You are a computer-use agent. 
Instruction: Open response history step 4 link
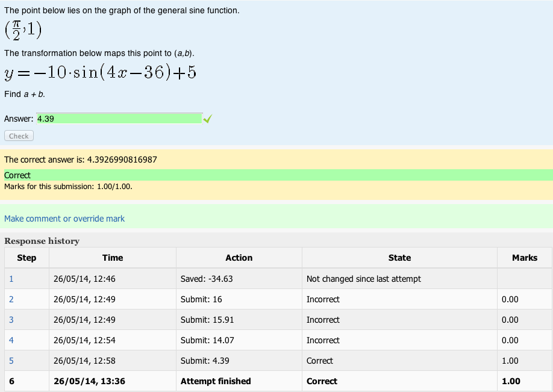(x=11, y=340)
